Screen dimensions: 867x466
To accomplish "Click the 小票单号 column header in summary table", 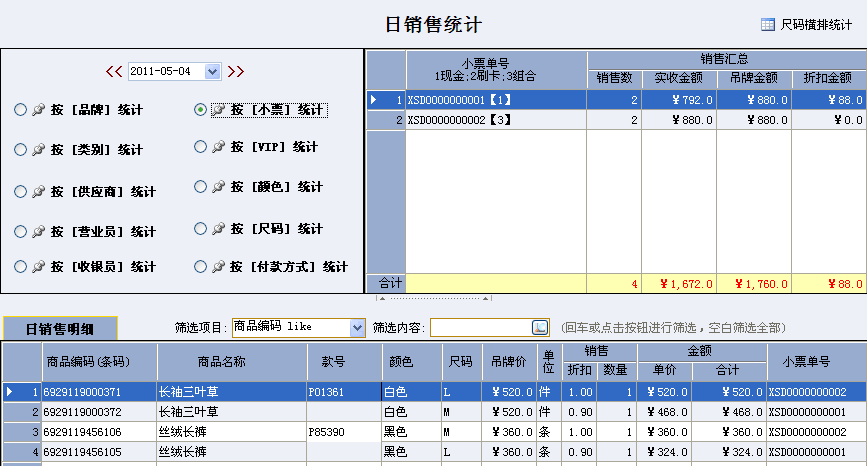I will (496, 70).
